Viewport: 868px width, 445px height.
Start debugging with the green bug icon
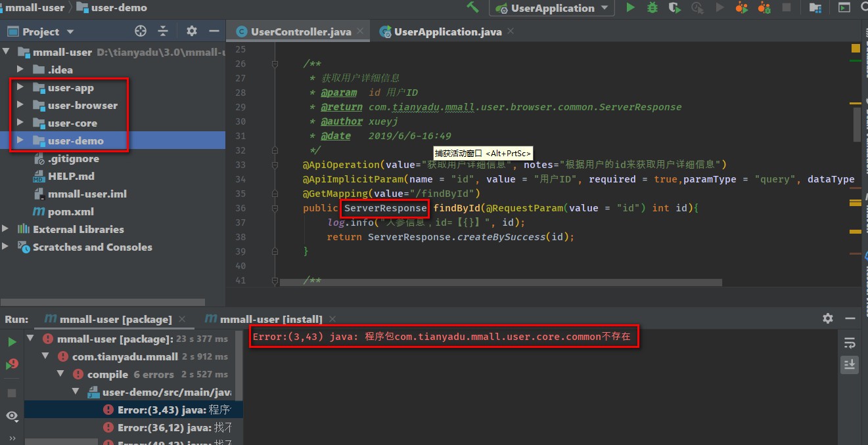tap(652, 8)
